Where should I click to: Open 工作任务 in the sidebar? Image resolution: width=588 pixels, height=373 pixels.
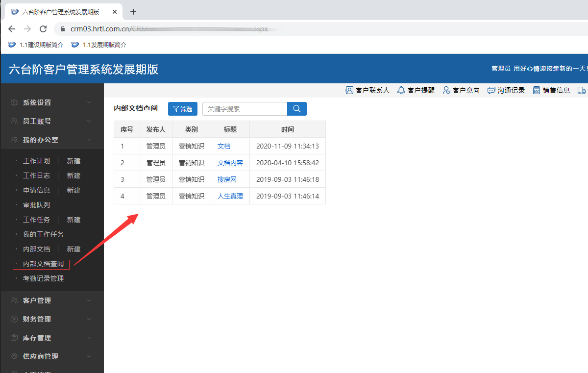coord(36,220)
